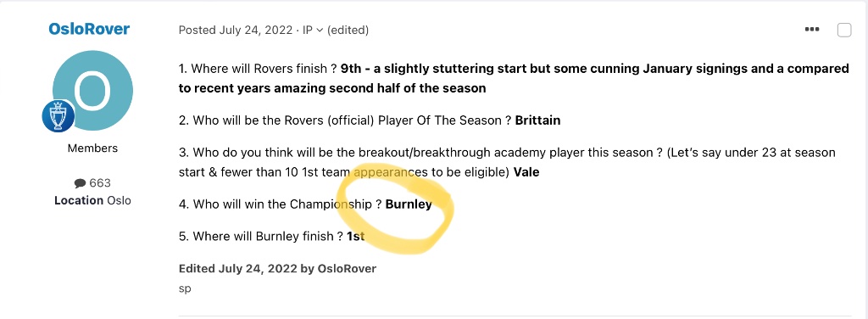
Task: Click the Edited July 24, 2022 by OsloRover note
Action: [x=277, y=269]
